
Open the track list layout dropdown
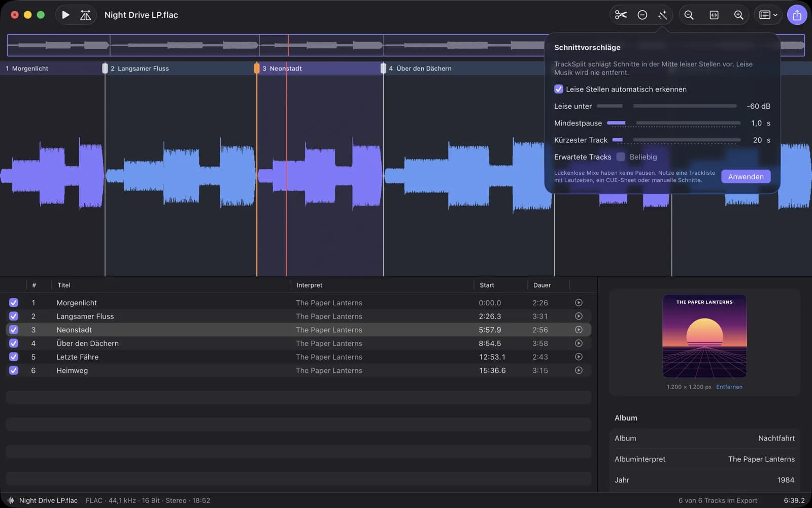(768, 15)
